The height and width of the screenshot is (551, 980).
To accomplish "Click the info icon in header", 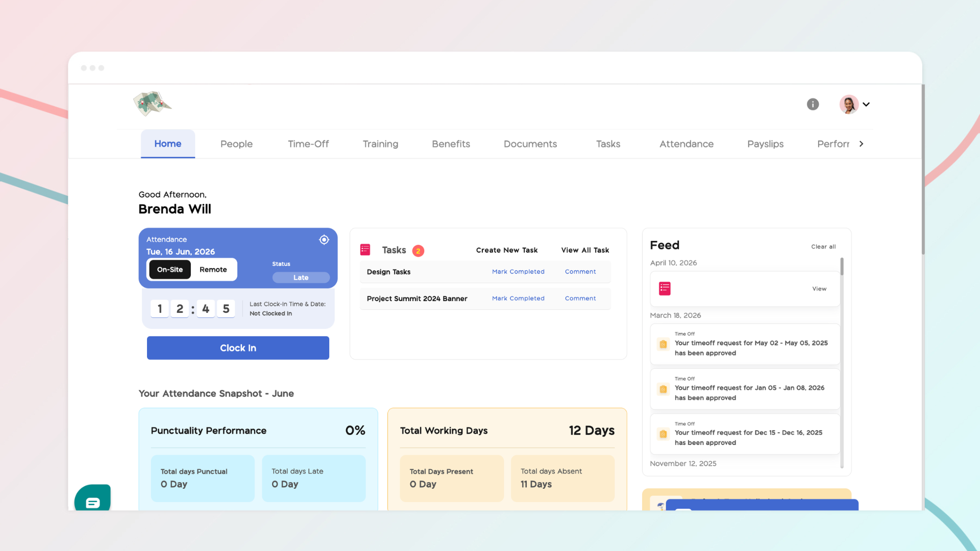I will click(x=813, y=104).
